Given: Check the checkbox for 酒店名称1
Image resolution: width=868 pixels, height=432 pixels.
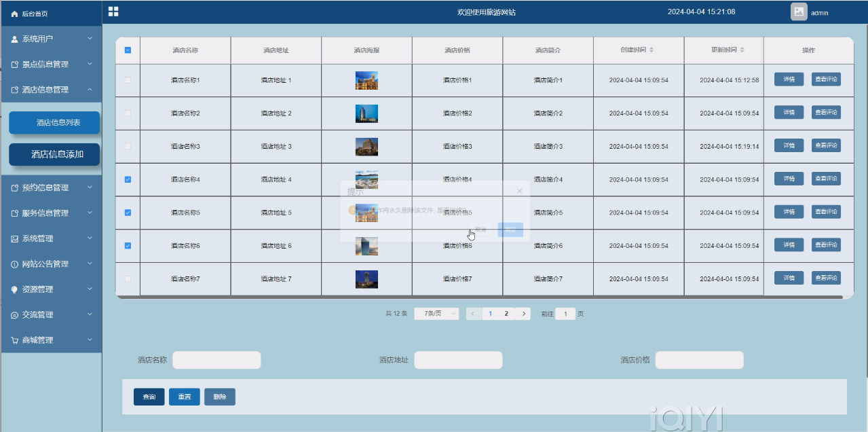Looking at the screenshot, I should (x=128, y=80).
